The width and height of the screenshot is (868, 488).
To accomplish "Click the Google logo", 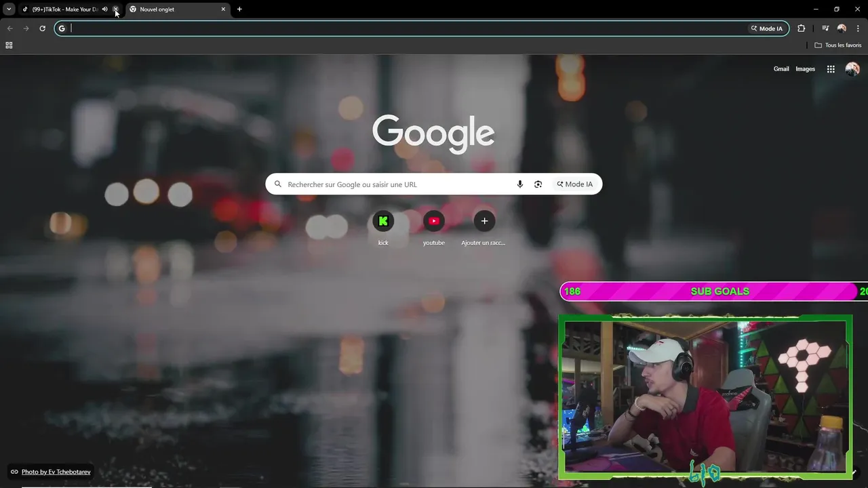I will [433, 134].
